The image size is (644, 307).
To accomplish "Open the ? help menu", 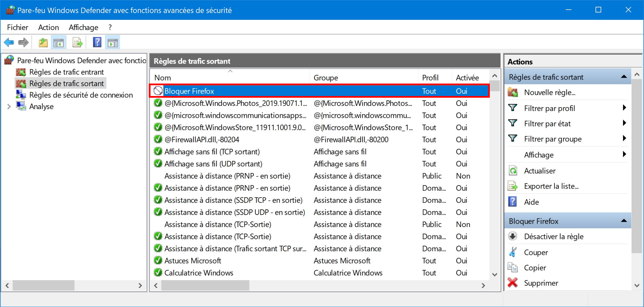I will point(110,27).
